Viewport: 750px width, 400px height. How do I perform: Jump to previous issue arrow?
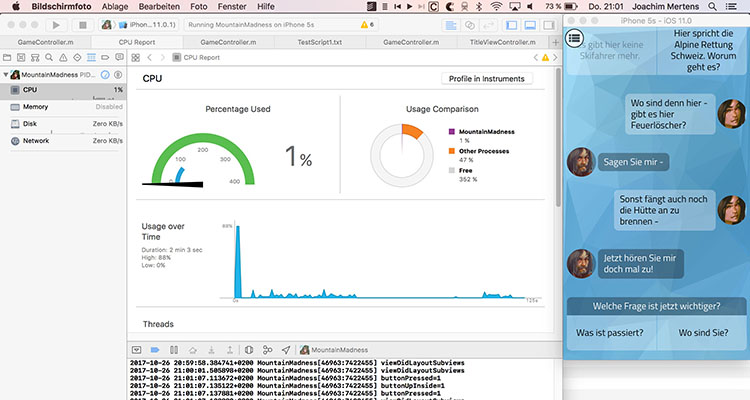point(535,57)
